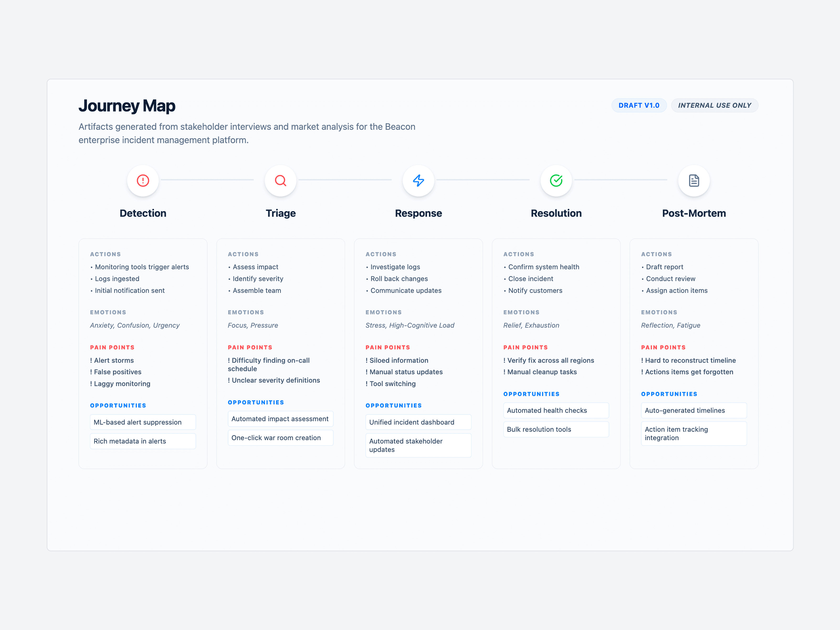Click the Journey Map title
840x630 pixels.
127,106
